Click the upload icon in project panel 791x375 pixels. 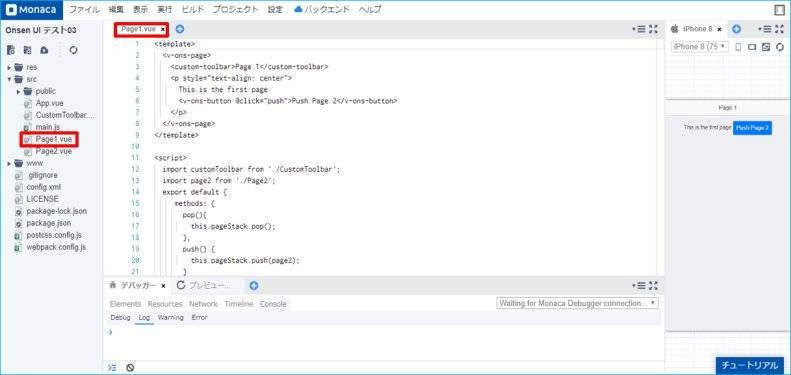point(44,50)
